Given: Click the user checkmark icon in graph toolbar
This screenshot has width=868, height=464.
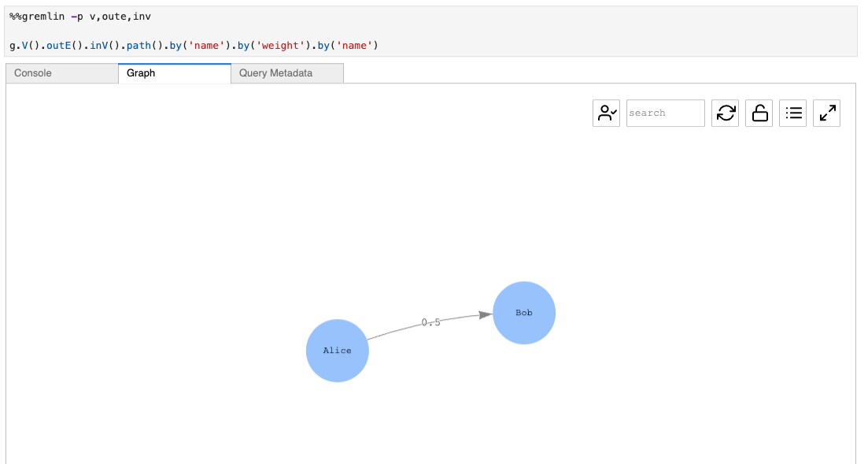Looking at the screenshot, I should [x=606, y=113].
